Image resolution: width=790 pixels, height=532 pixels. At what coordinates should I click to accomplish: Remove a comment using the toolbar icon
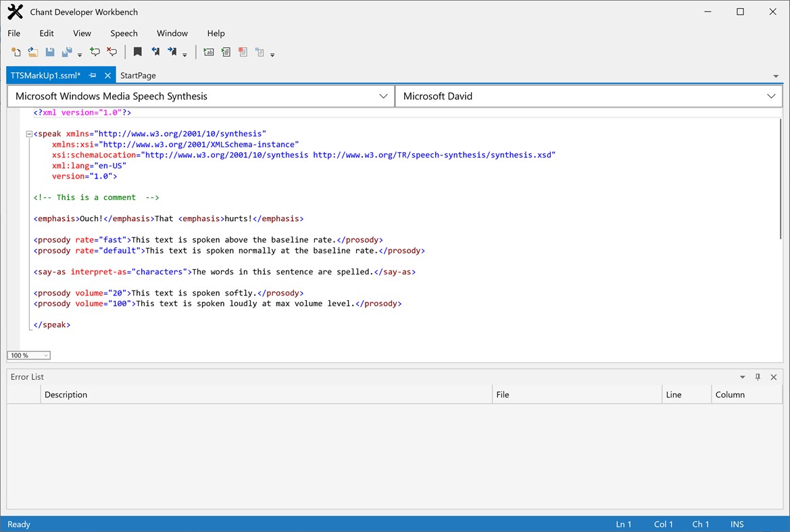point(112,52)
